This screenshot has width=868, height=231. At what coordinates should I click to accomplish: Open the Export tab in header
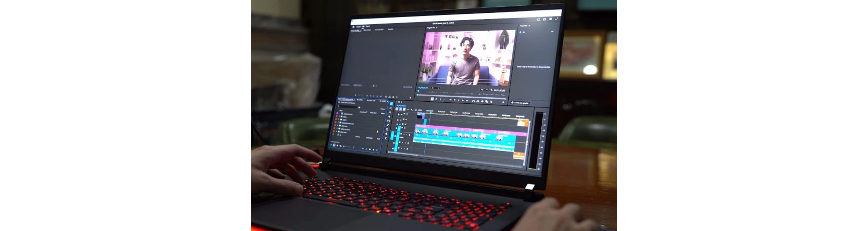coord(368,26)
